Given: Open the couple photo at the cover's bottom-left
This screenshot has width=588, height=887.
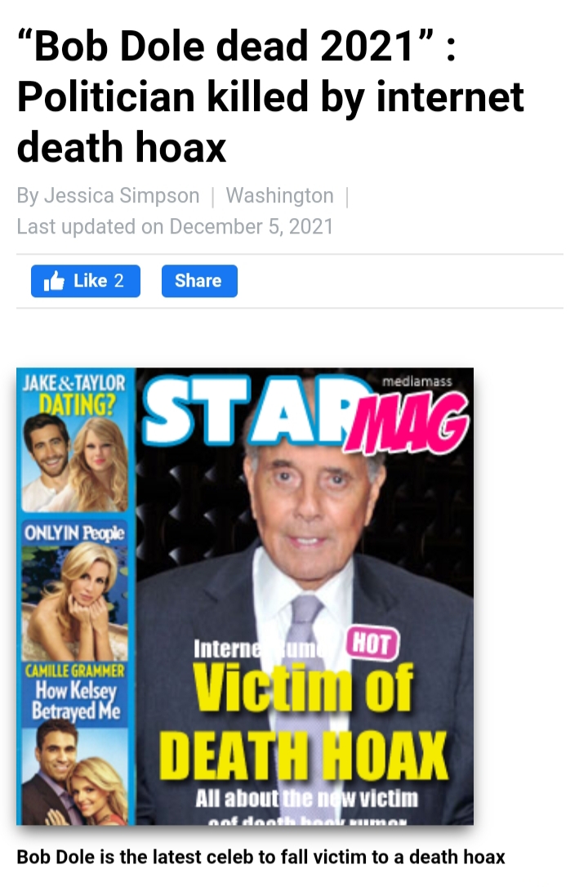Looking at the screenshot, I should (74, 776).
